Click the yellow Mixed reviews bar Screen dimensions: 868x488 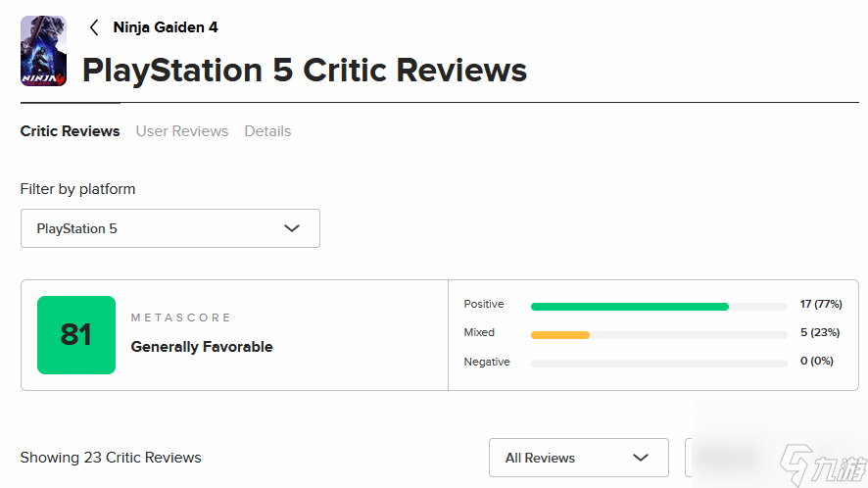[560, 335]
